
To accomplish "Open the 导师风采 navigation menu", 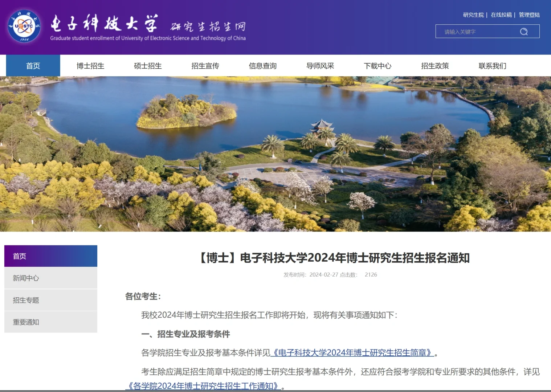I will (320, 66).
